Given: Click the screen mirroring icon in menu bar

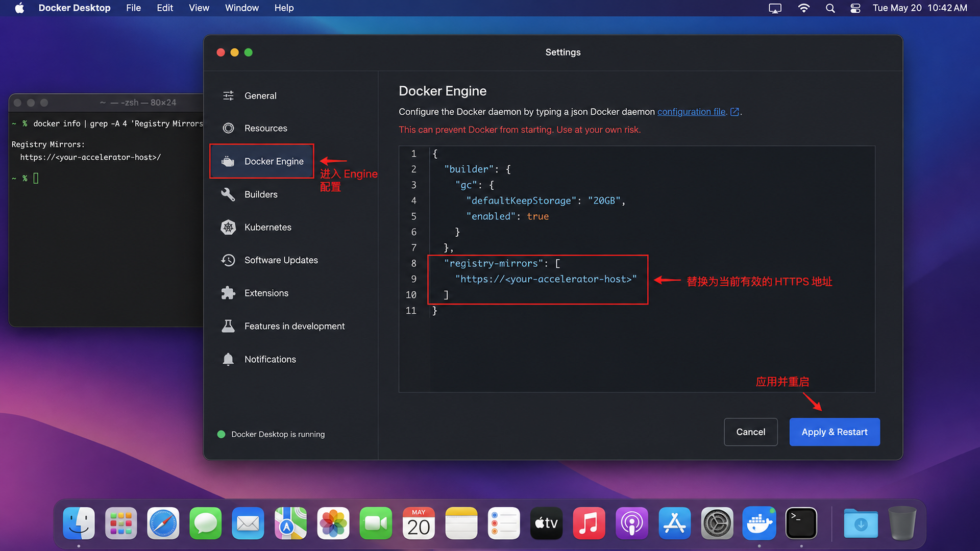Looking at the screenshot, I should [x=775, y=8].
